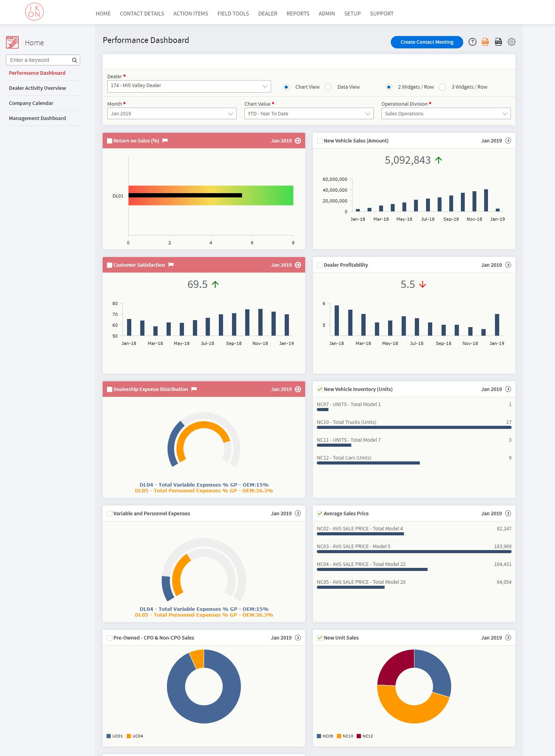This screenshot has width=555, height=756.
Task: Open the help question mark icon
Action: click(x=472, y=42)
